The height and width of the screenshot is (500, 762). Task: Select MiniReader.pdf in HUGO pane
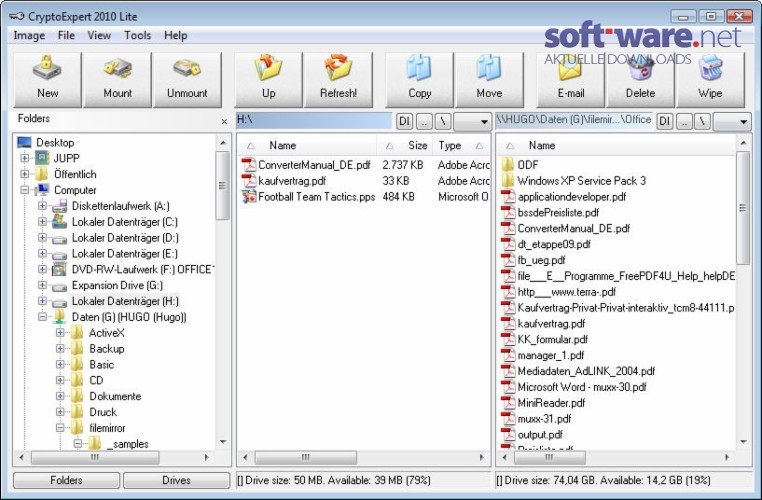tap(551, 403)
